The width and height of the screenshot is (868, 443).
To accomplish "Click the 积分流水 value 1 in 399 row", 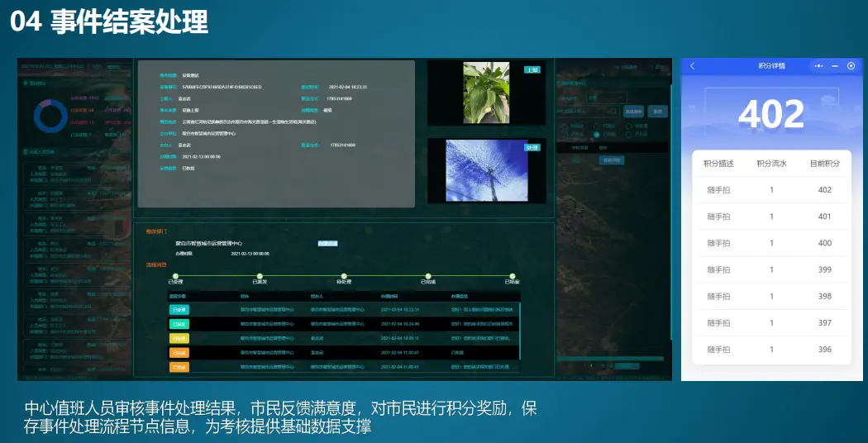I will coord(771,269).
